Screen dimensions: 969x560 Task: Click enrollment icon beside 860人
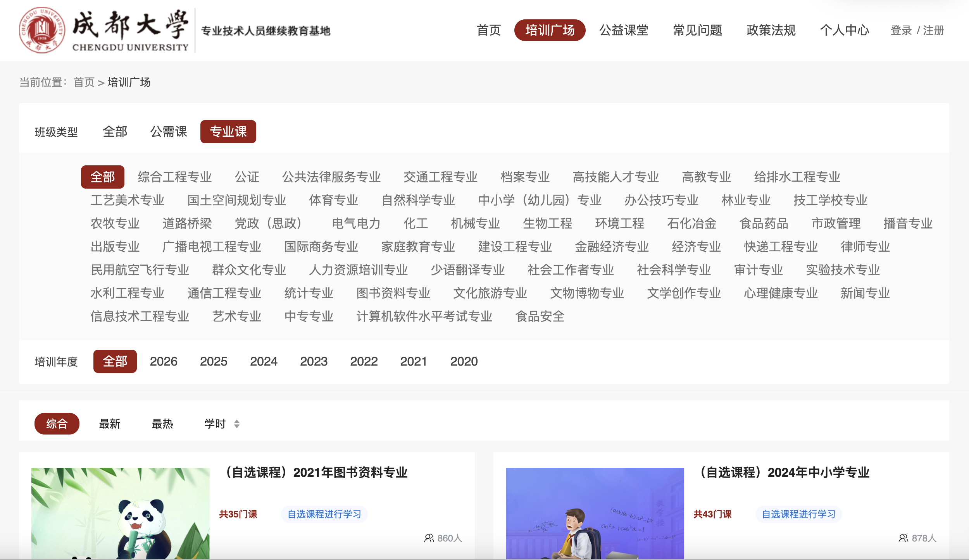pyautogui.click(x=429, y=538)
